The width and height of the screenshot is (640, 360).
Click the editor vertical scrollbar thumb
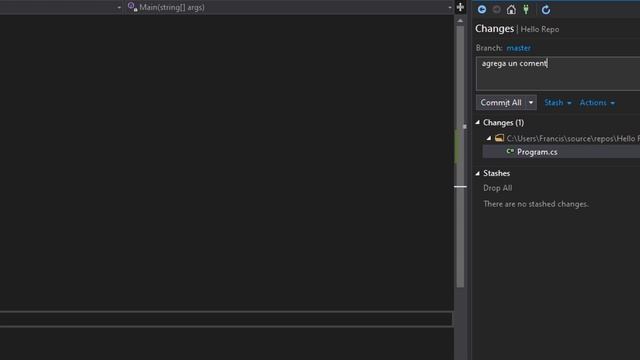pyautogui.click(x=460, y=157)
